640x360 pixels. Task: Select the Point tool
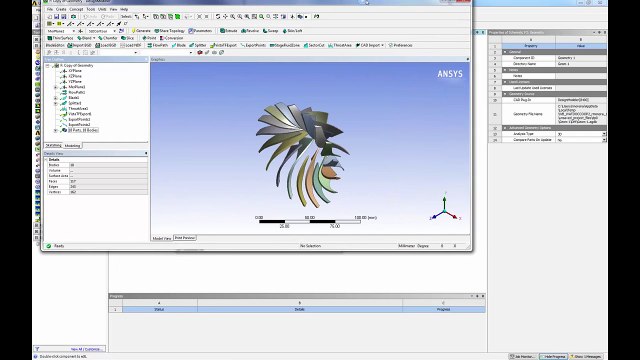(149, 38)
